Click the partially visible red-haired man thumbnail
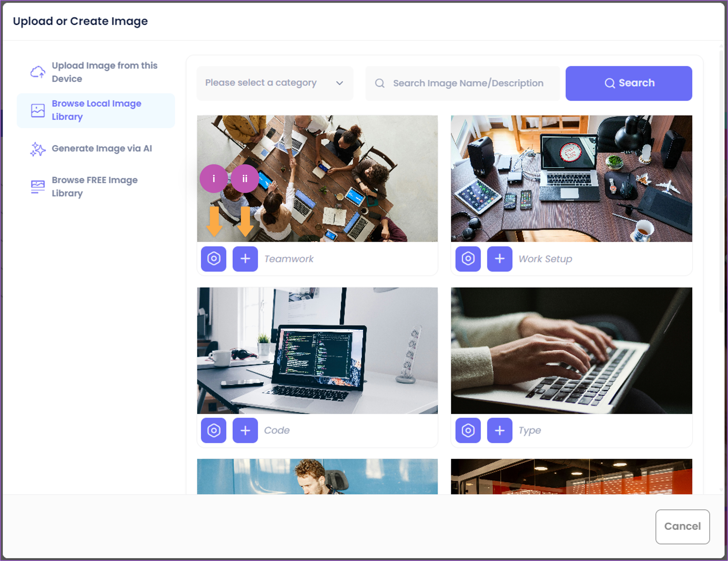 tap(317, 476)
